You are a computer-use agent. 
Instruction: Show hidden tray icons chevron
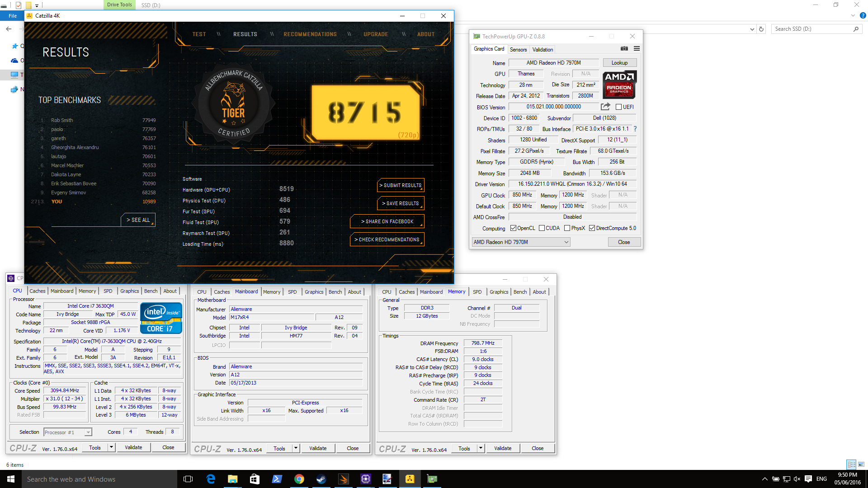(764, 479)
